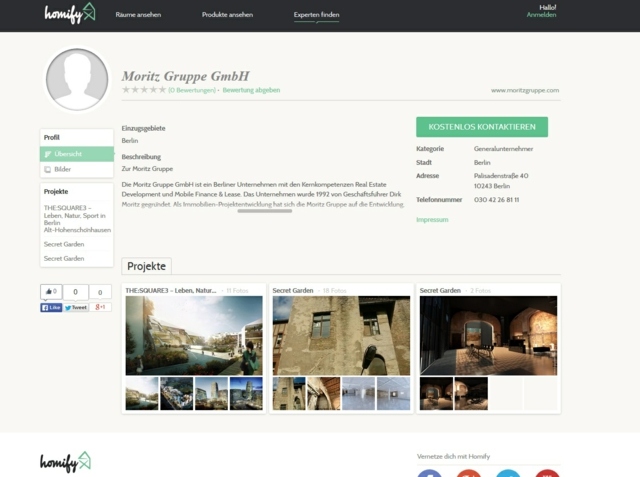Click the Kostenlos Kontaktieren button
Viewport: 640px width, 477px height.
coord(481,127)
